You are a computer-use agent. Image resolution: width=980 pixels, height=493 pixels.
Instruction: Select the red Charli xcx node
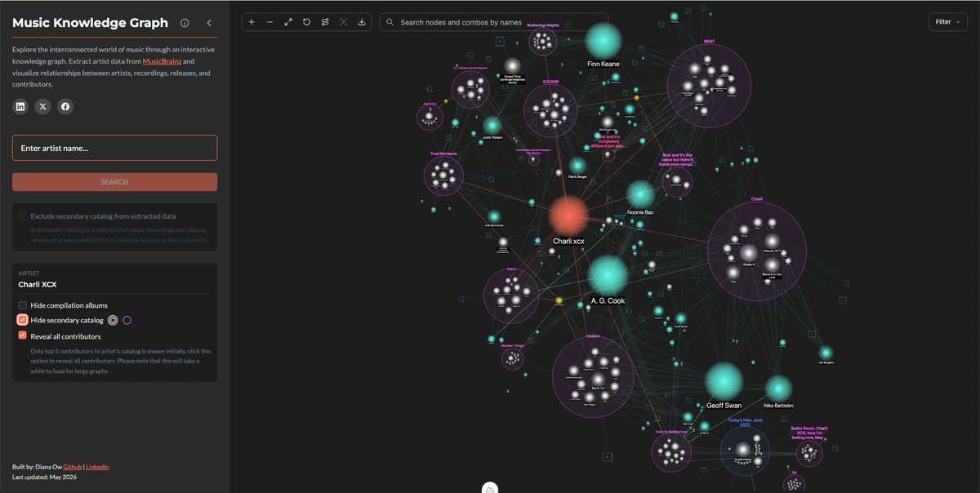tap(568, 216)
